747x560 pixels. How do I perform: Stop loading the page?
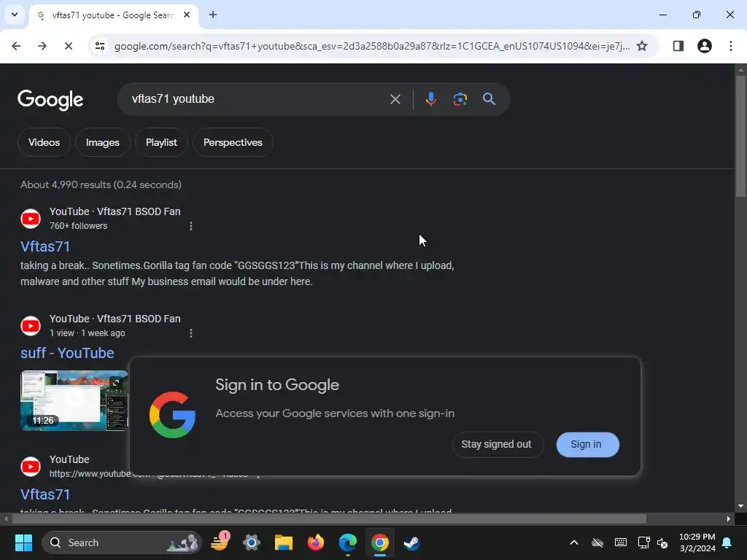(x=68, y=46)
